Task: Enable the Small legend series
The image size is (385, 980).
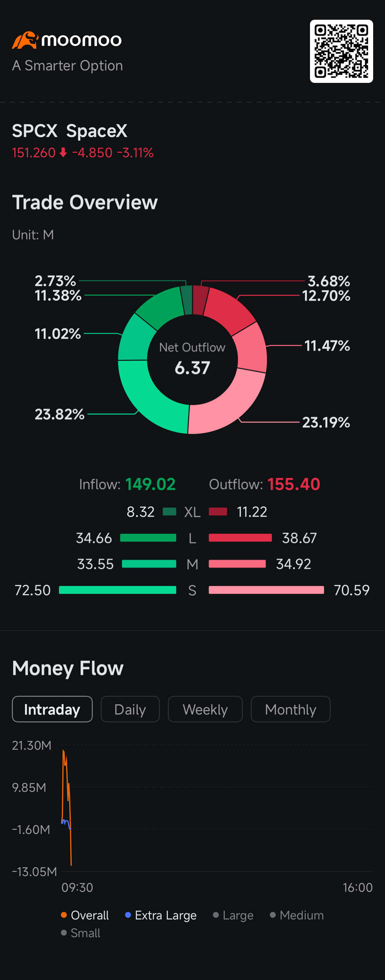Action: (81, 933)
